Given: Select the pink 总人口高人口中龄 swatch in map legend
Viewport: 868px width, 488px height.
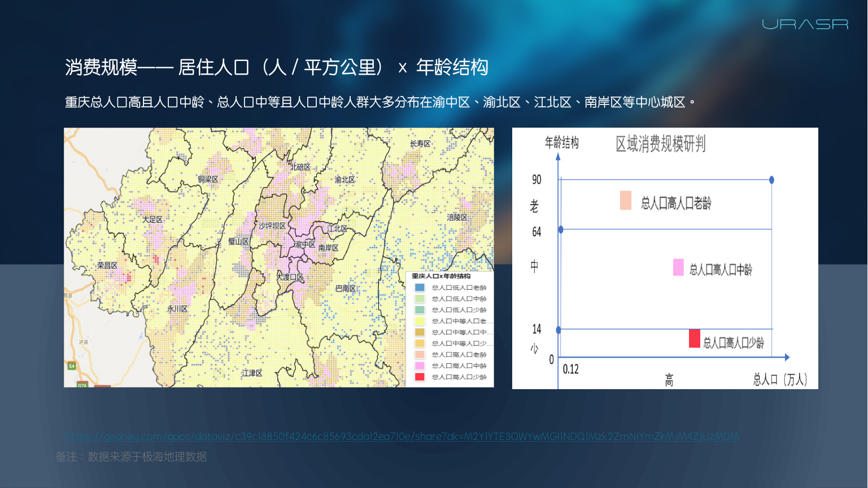Looking at the screenshot, I should [420, 365].
